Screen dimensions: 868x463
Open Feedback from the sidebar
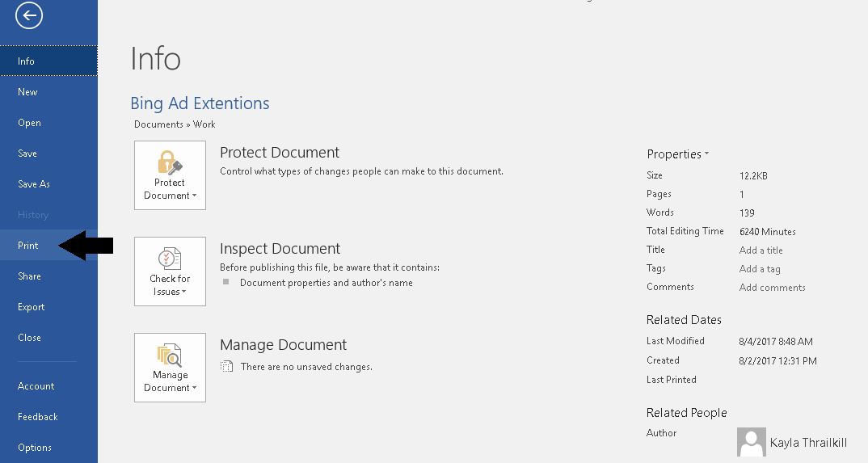tap(38, 417)
